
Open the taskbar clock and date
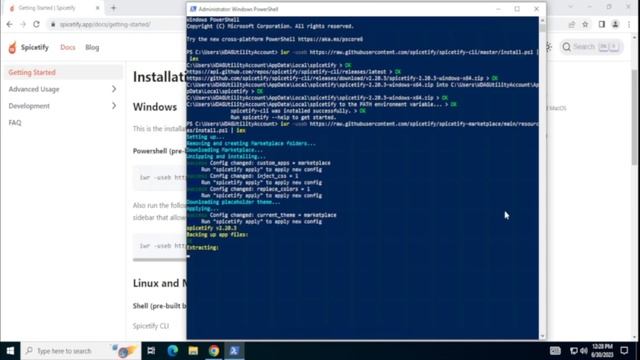point(602,351)
